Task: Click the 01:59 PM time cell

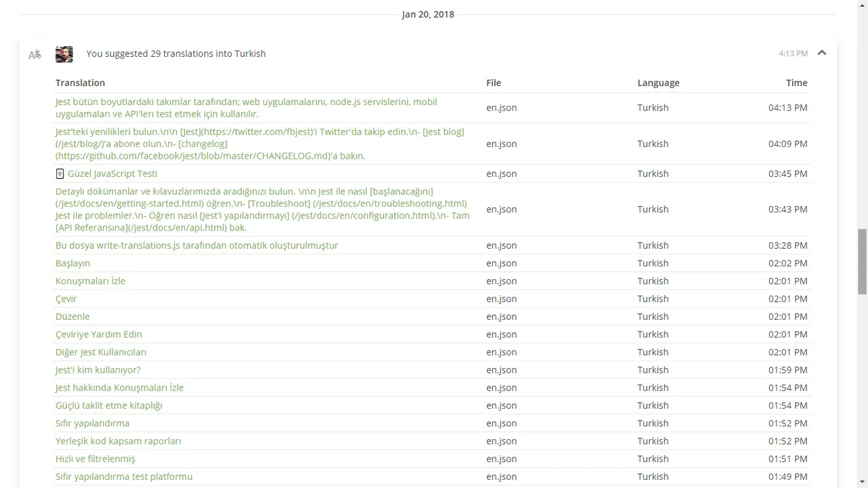Action: coord(788,370)
